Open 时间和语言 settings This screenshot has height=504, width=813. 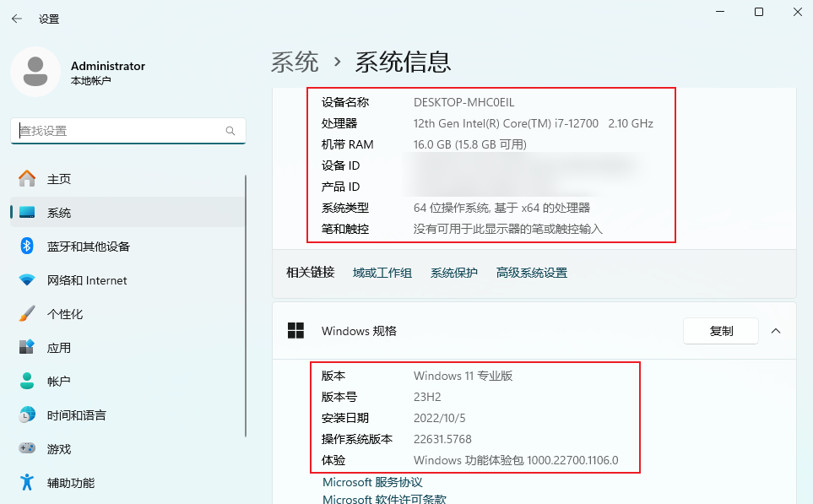(x=127, y=415)
